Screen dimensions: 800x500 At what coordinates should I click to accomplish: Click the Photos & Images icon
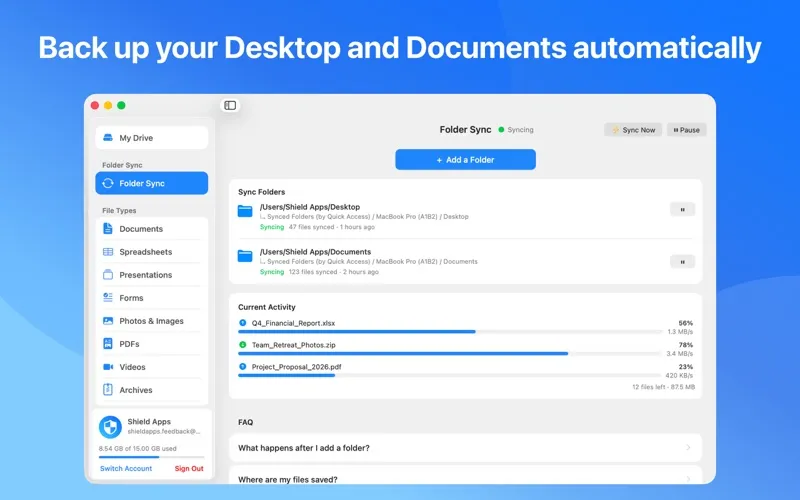(x=108, y=321)
